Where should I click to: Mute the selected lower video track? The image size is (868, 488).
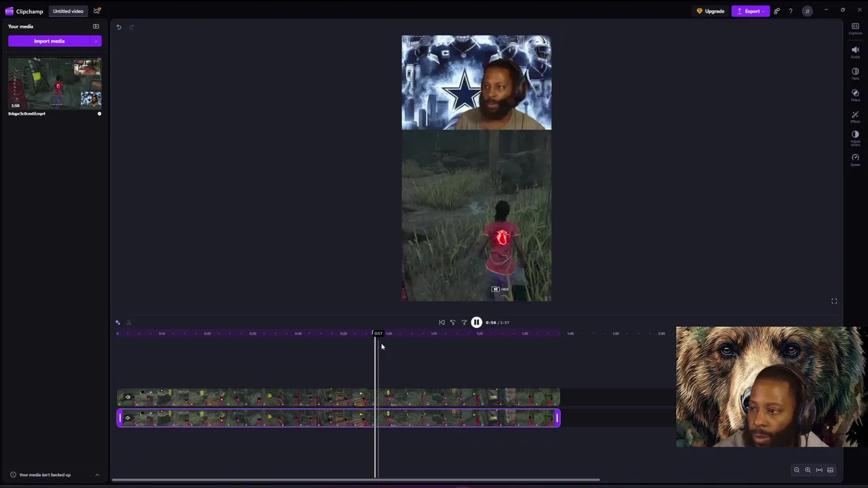pos(127,418)
